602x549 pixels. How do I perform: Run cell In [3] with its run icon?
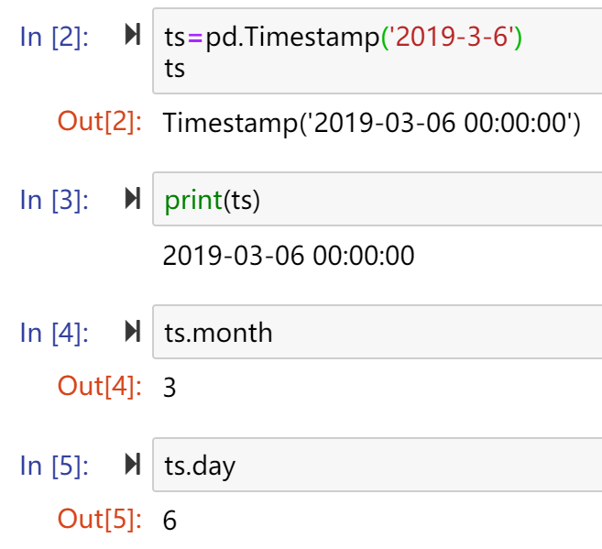133,198
